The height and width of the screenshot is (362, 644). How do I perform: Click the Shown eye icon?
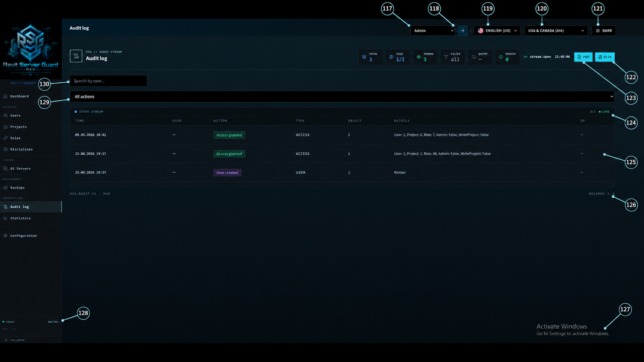tap(419, 57)
